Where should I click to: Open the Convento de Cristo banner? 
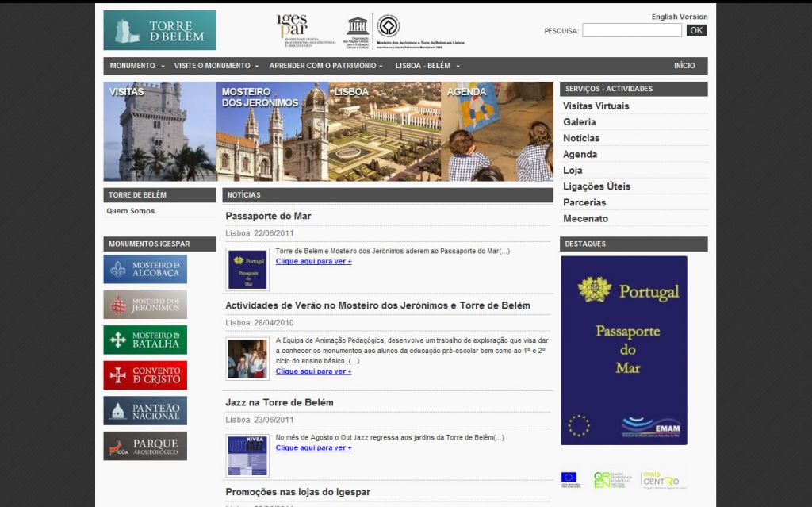tap(145, 375)
